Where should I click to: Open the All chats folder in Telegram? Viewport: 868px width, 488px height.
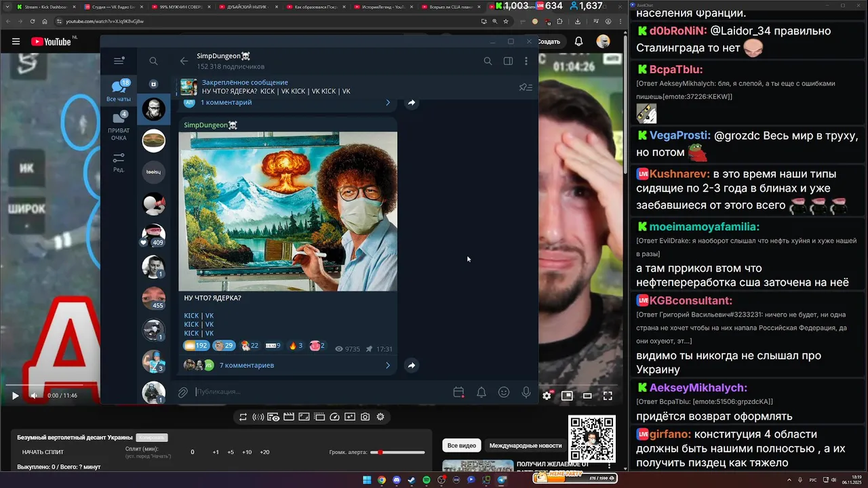(x=119, y=91)
